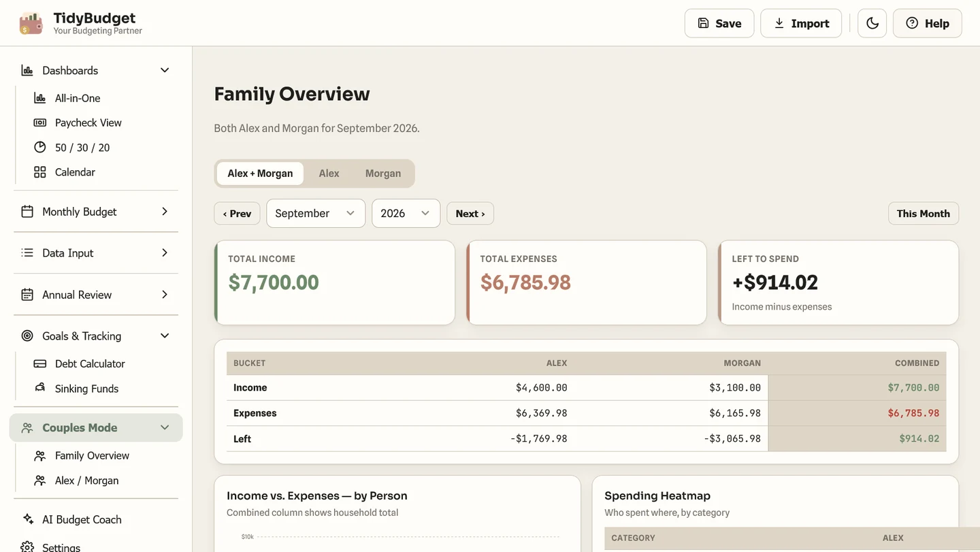
Task: Collapse the Couples Mode section chevron
Action: [x=165, y=427]
